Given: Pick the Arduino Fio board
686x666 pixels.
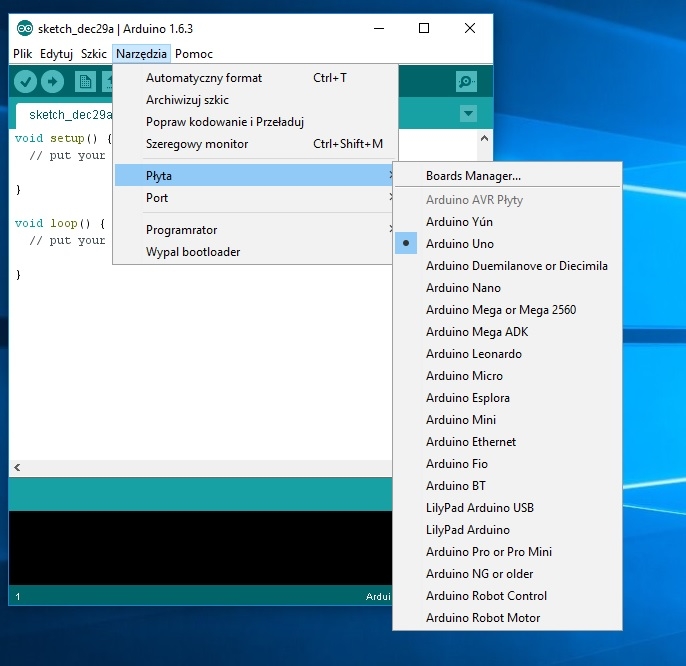Looking at the screenshot, I should pos(508,463).
